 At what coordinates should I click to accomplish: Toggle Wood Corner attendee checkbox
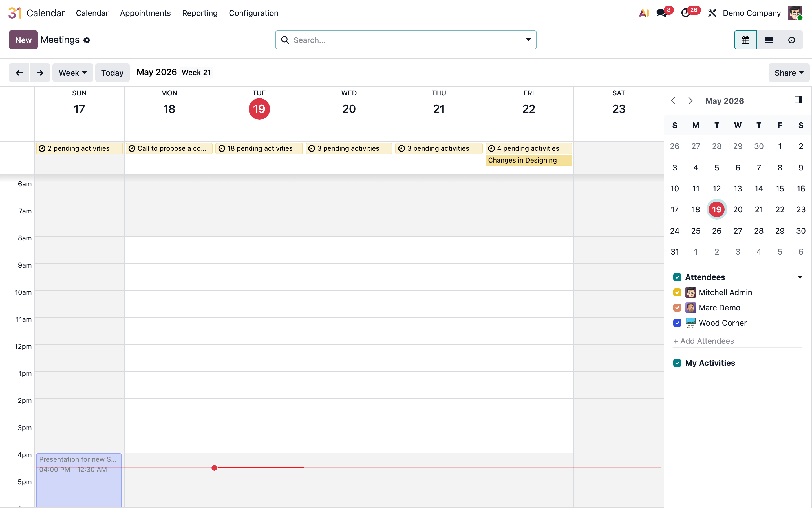coord(677,323)
